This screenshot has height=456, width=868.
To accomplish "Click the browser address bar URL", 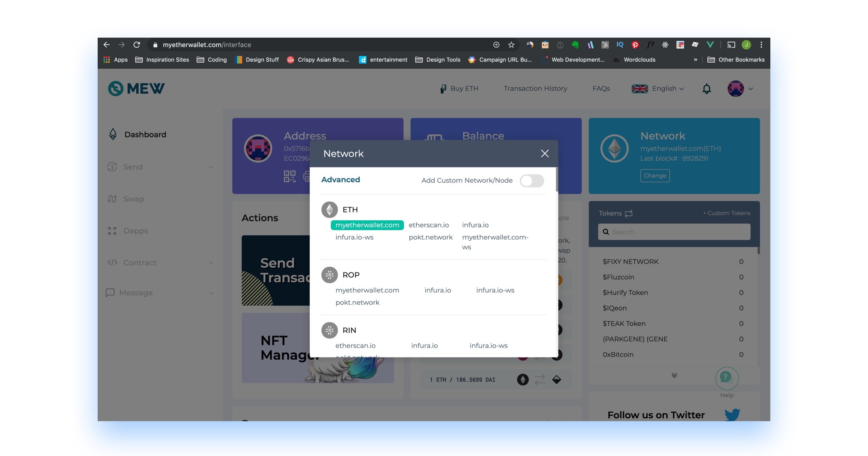I will pos(207,45).
